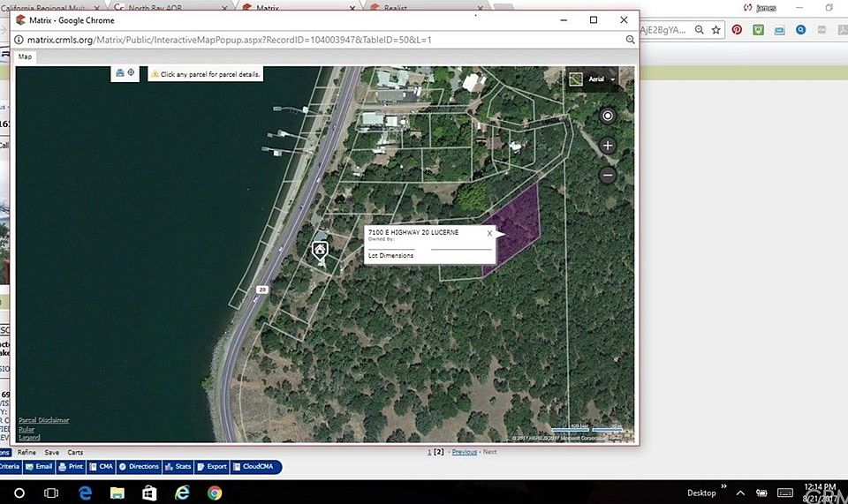
Task: Click the blue card extension icon in Chrome
Action: (779, 30)
